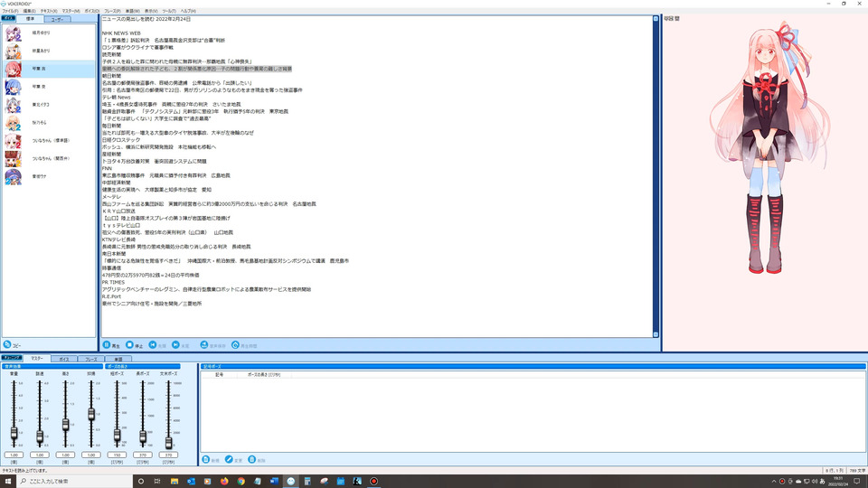
Task: Open Firefox from the taskbar
Action: coord(224,482)
